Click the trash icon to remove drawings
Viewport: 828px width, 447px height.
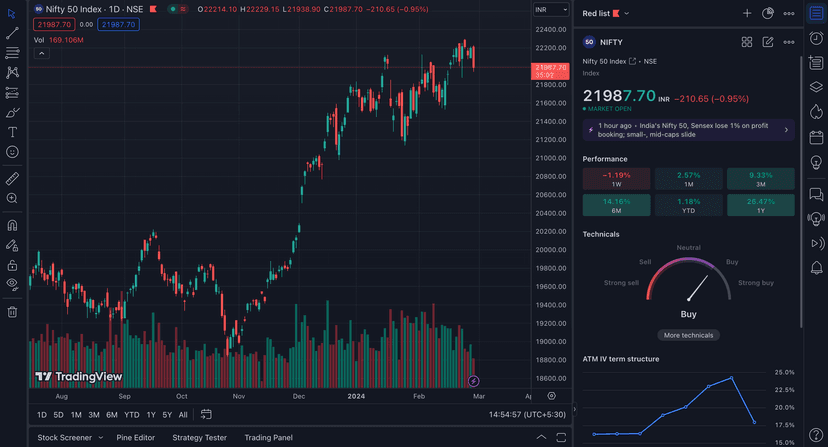(x=12, y=311)
